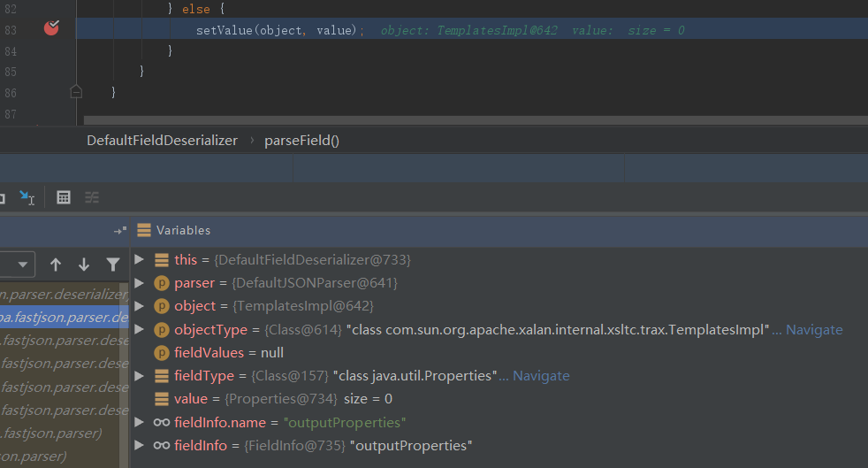The width and height of the screenshot is (868, 468).
Task: Go to previous frame with up arrow
Action: click(56, 265)
